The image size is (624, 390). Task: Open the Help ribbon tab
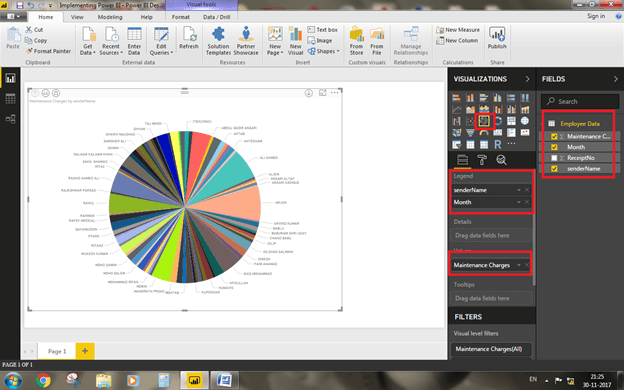pyautogui.click(x=146, y=17)
